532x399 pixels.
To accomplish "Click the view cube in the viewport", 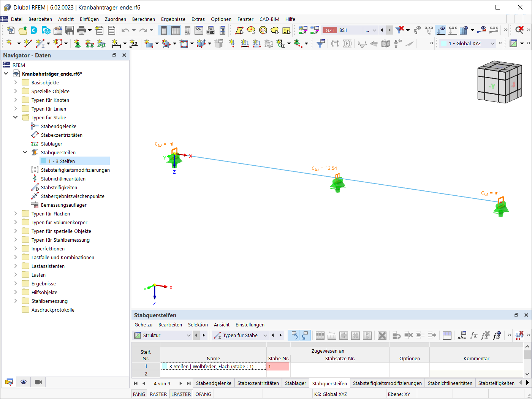I will click(499, 82).
